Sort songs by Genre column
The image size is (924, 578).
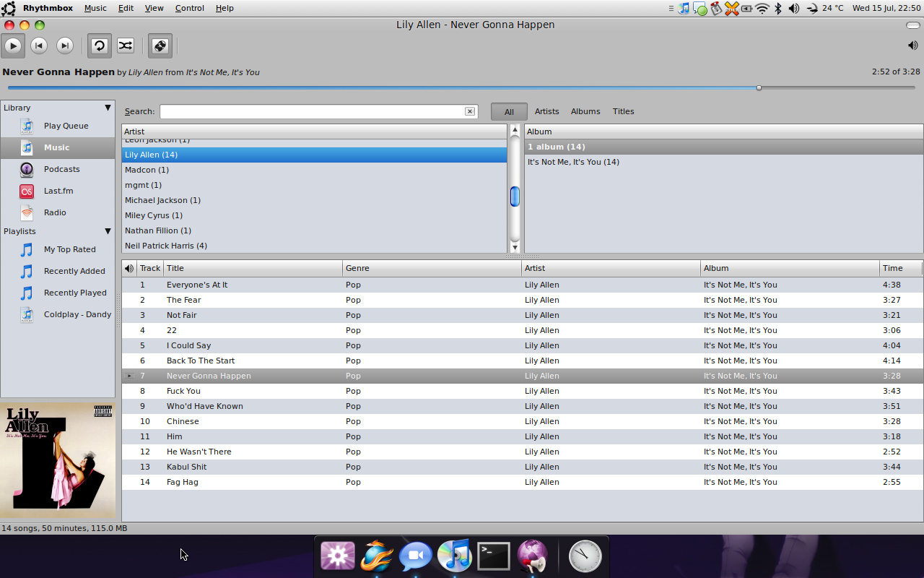click(432, 268)
